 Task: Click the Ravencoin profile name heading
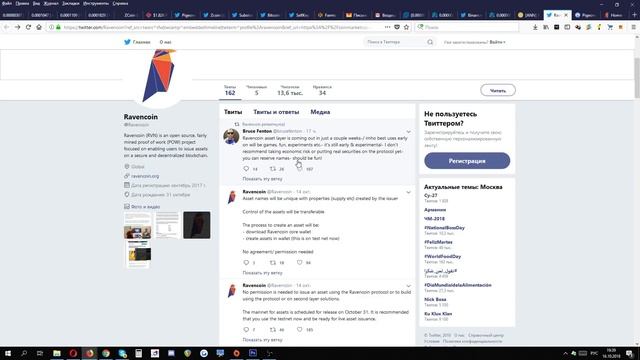[x=140, y=117]
